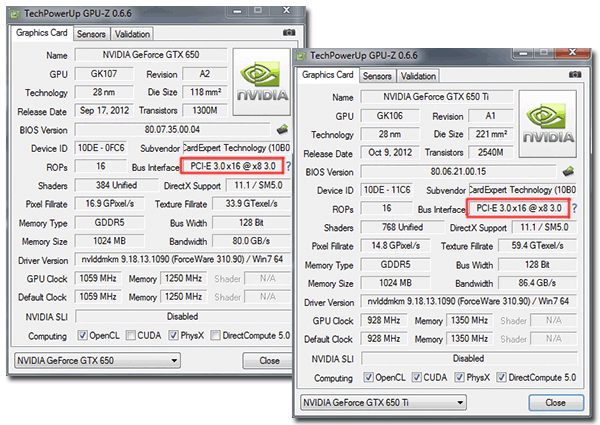
Task: Close GTX 650 window via title bar X
Action: click(x=286, y=11)
